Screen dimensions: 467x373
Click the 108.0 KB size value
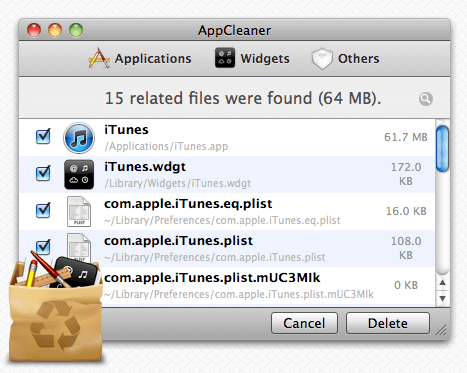click(x=406, y=248)
